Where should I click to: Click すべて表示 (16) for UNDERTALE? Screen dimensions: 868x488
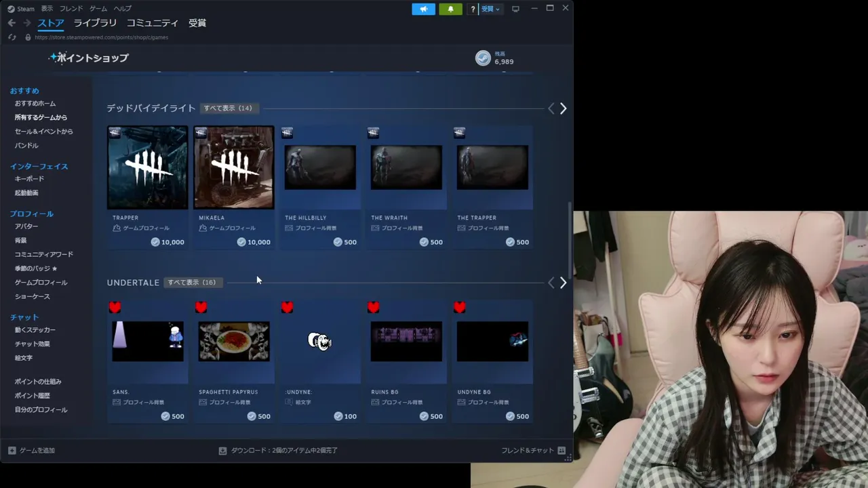[192, 283]
